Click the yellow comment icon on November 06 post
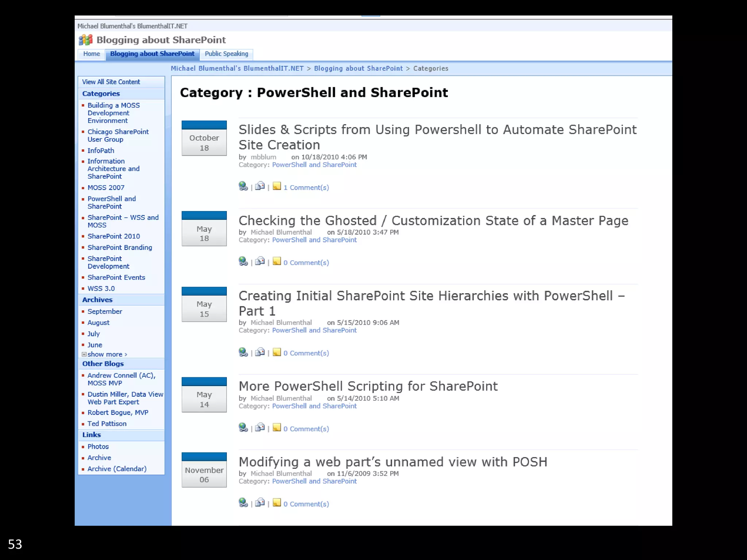 [277, 503]
